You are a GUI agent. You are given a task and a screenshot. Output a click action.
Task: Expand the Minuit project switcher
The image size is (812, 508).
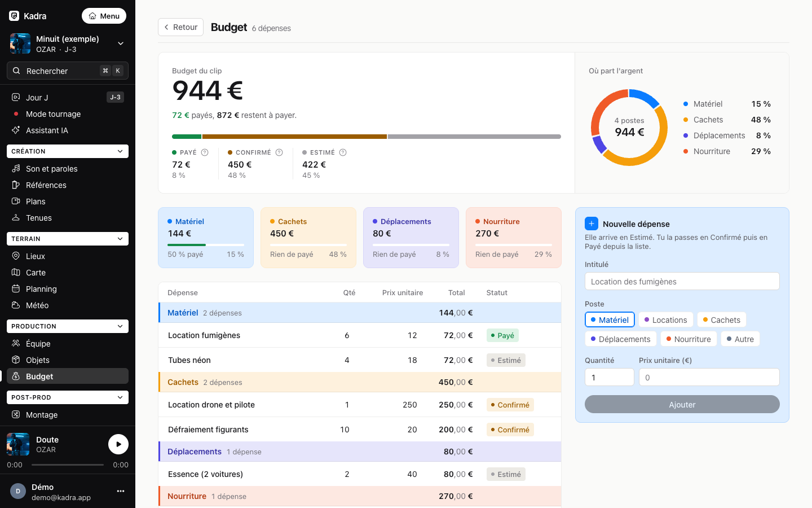(121, 43)
